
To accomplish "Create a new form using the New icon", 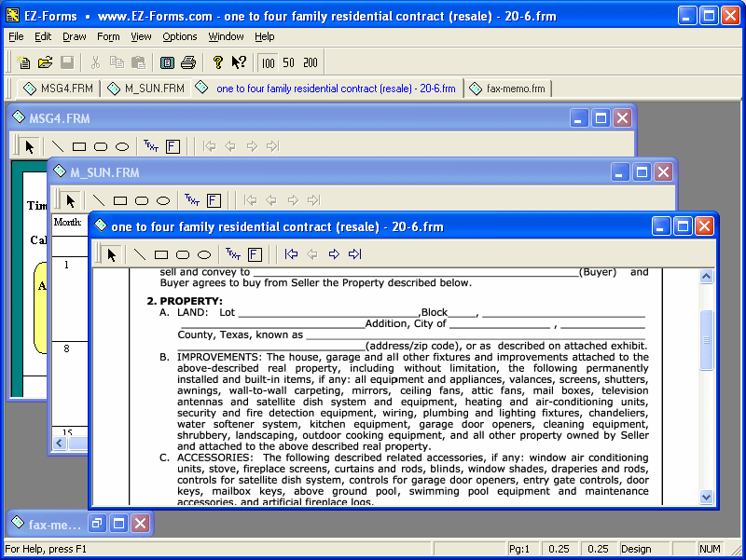I will (x=23, y=61).
